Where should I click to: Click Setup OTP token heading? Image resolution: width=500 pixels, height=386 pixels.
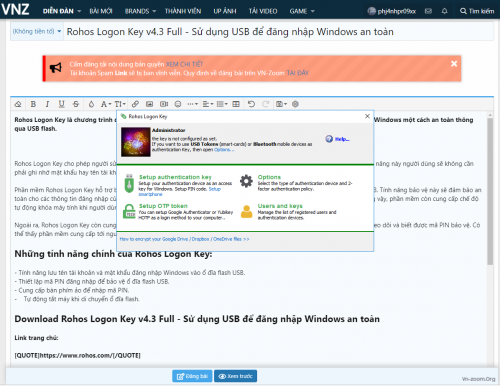point(163,206)
